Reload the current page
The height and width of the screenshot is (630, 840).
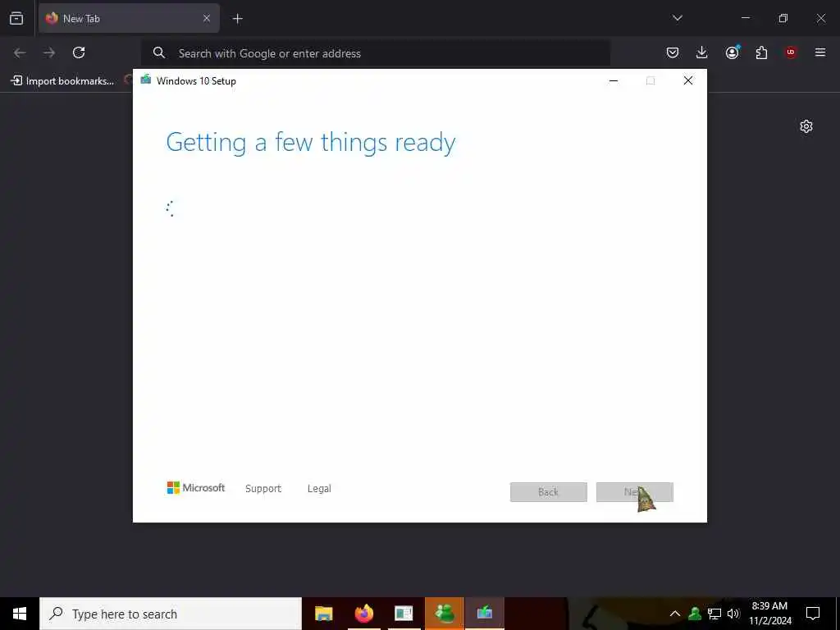(79, 52)
